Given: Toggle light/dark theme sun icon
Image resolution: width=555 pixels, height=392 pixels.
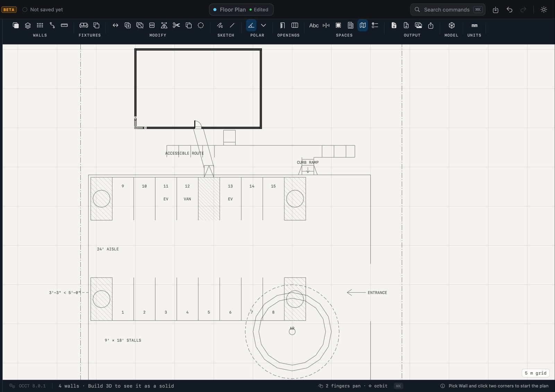Looking at the screenshot, I should (544, 10).
